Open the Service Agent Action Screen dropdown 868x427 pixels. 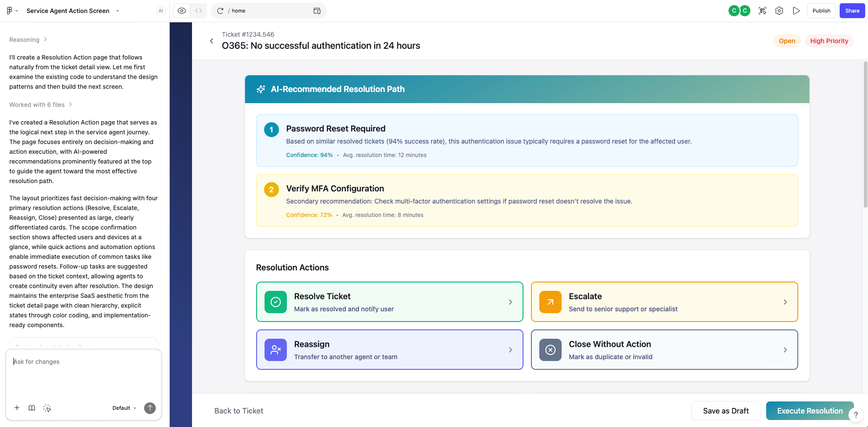coord(117,11)
